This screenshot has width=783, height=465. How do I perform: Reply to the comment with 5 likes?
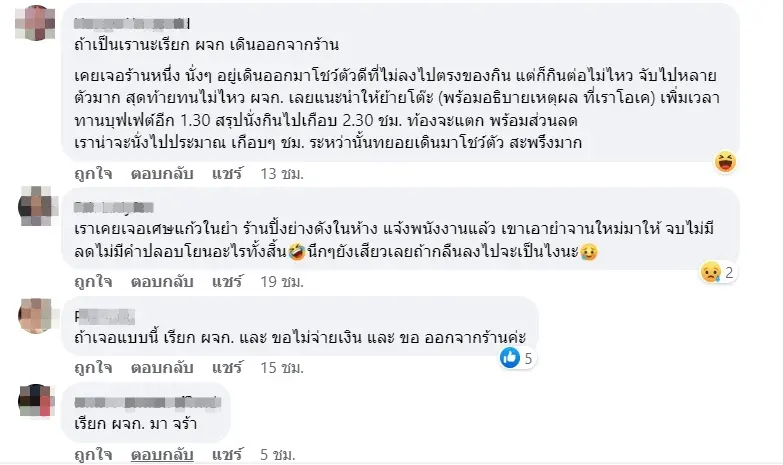[x=160, y=367]
